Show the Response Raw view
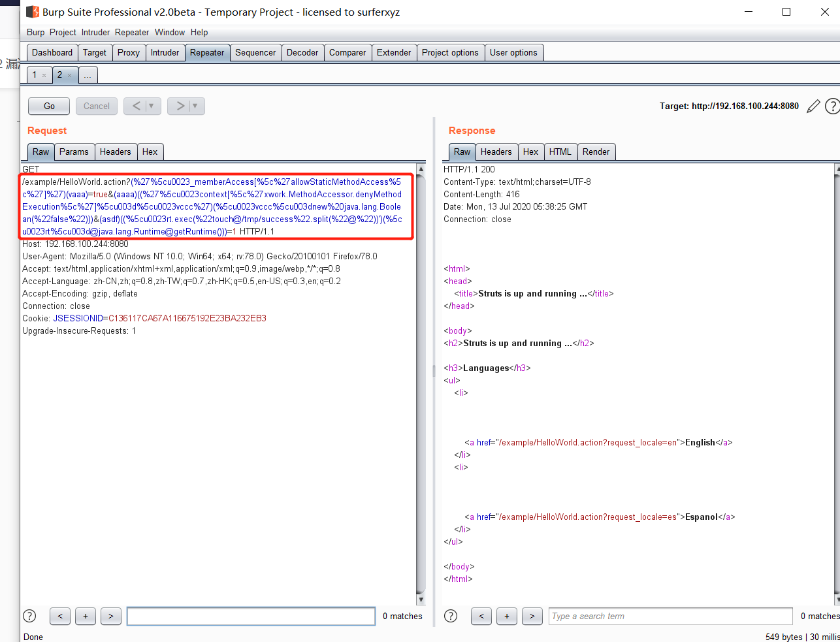Screen dimensions: 840x642 pyautogui.click(x=462, y=152)
